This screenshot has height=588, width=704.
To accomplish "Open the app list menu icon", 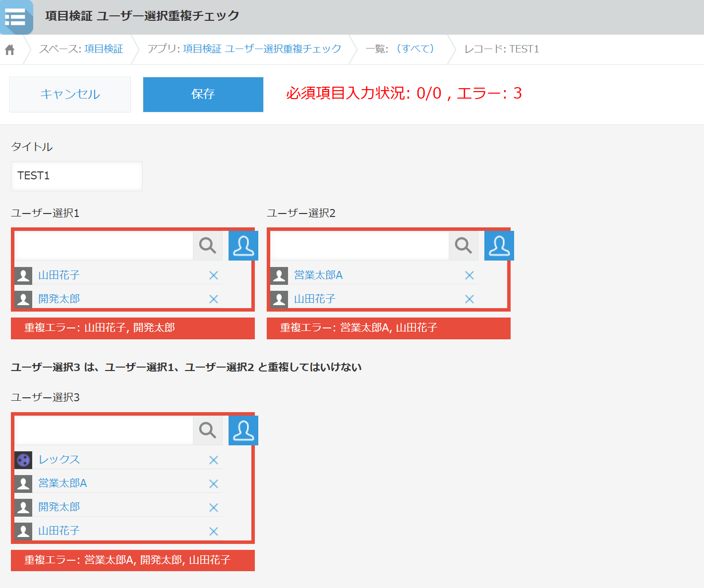I will 16,17.
